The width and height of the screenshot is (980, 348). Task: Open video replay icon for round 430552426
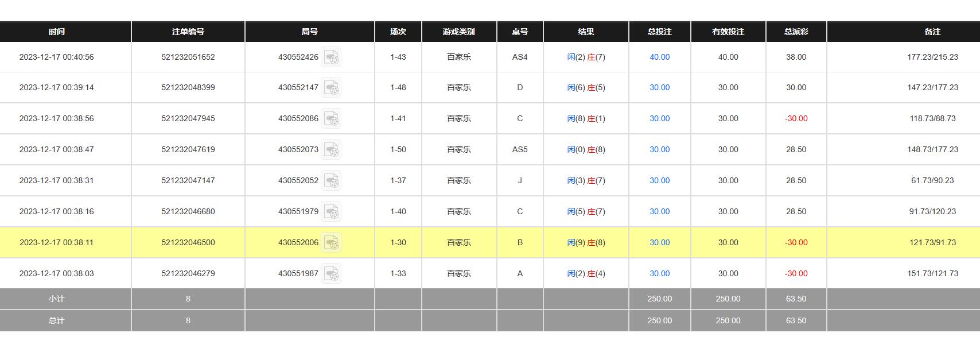click(331, 57)
